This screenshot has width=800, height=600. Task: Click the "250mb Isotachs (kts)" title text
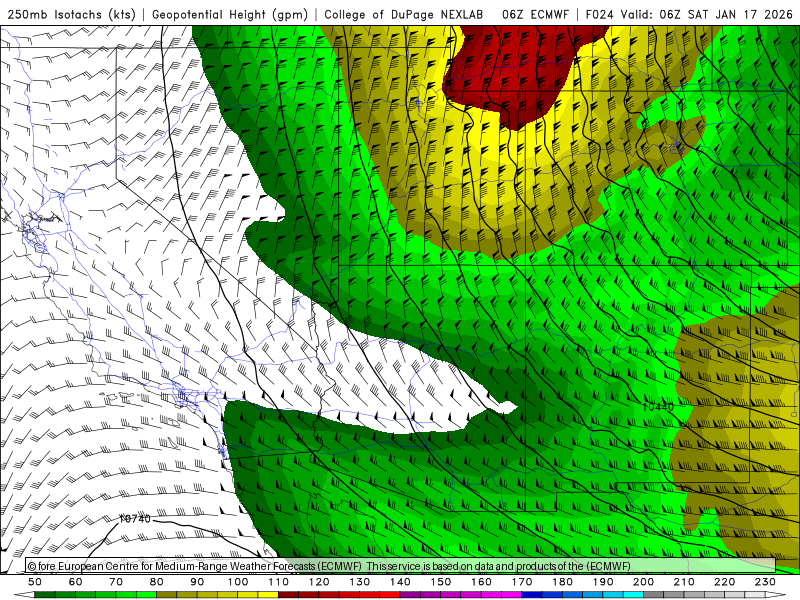point(71,14)
